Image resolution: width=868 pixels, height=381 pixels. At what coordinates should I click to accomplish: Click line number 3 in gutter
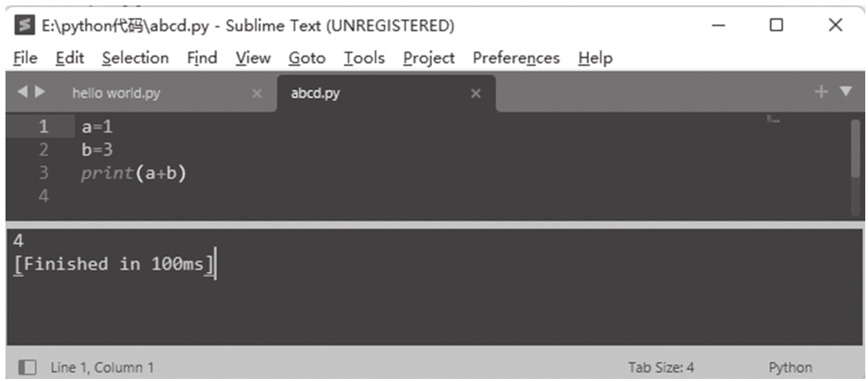tap(43, 173)
